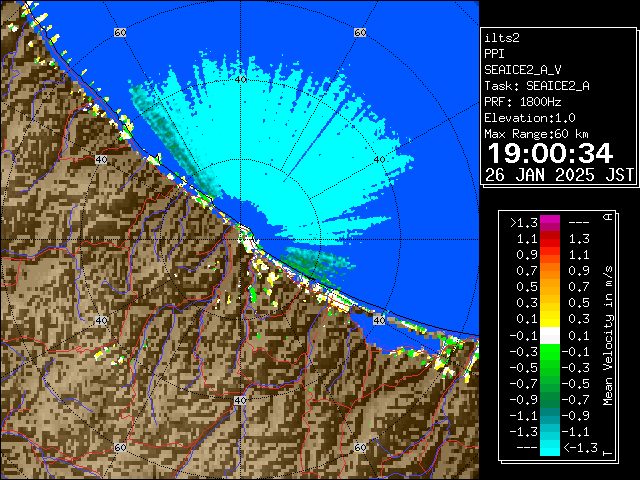Image resolution: width=640 pixels, height=480 pixels.
Task: Select the white near-zero velocity swatch
Action: 550,336
